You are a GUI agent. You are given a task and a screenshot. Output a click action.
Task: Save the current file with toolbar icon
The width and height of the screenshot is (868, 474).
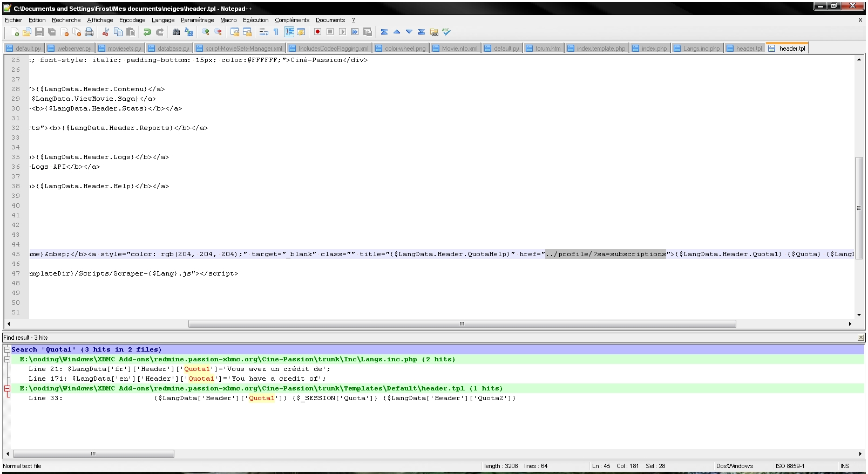(39, 32)
